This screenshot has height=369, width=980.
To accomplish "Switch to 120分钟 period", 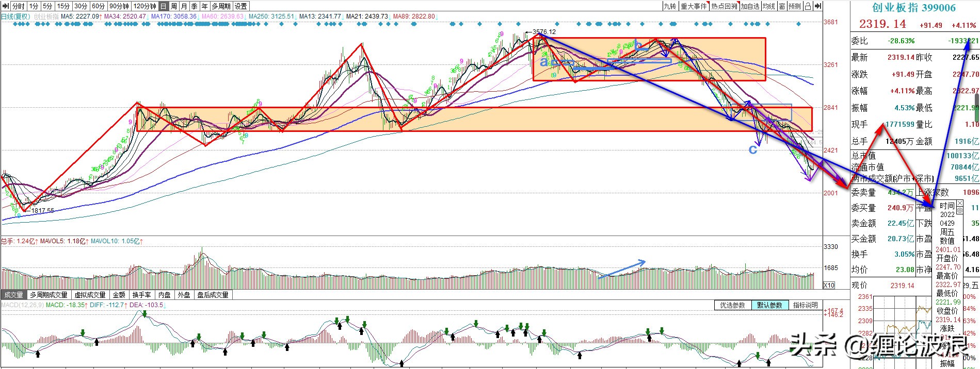I will 144,6.
